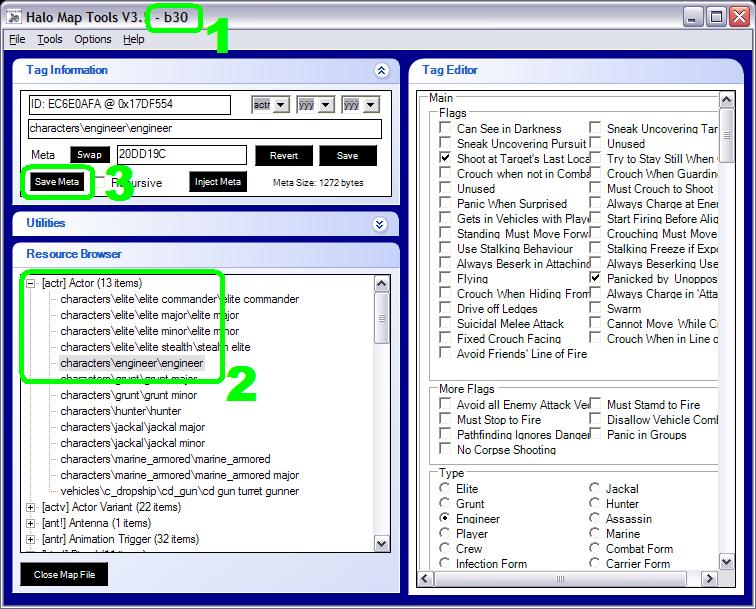Open the File menu
Viewport: 756px width, 609px height.
tap(17, 39)
